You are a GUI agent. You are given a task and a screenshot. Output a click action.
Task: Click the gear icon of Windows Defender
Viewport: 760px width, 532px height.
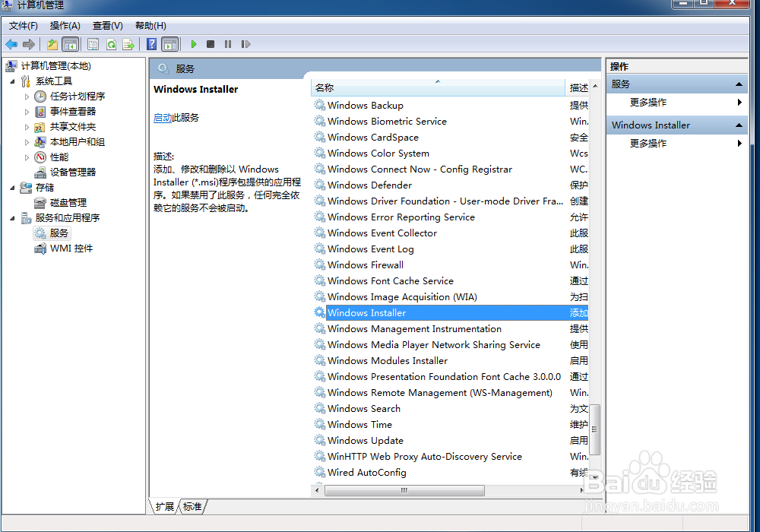coord(319,185)
